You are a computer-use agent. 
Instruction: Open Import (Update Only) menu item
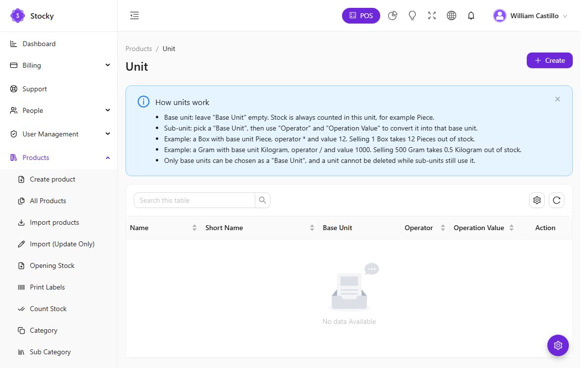pos(59,244)
